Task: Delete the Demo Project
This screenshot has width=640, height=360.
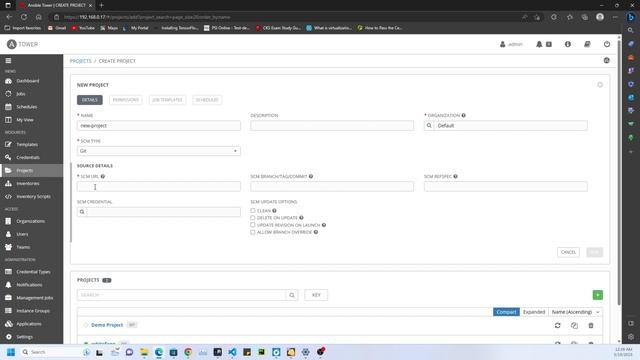Action: (591, 325)
